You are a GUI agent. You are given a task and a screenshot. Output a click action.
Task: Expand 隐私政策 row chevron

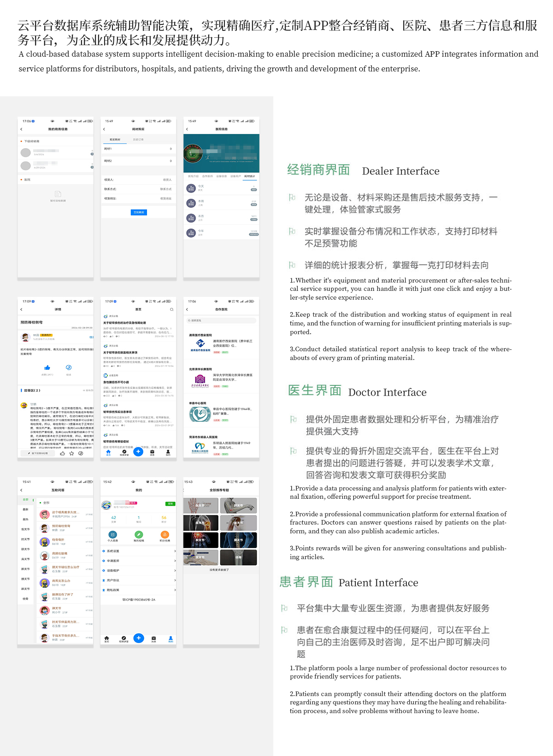click(x=175, y=590)
